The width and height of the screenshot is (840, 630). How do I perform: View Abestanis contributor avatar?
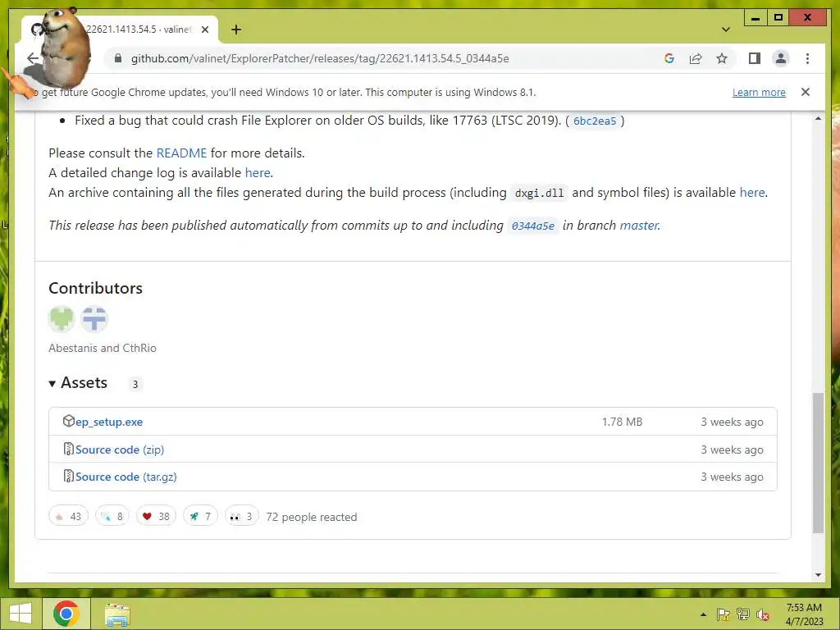(x=62, y=319)
